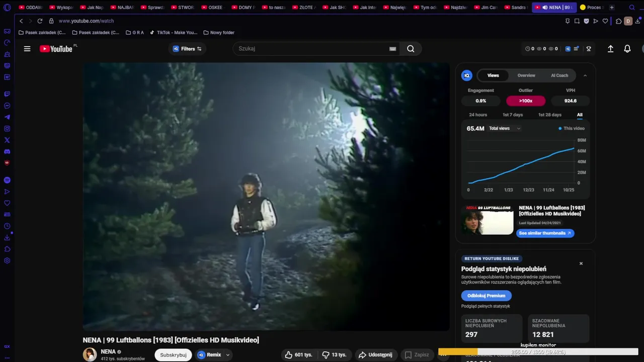644x362 pixels.
Task: Open See similar thumbnails link
Action: 545,233
